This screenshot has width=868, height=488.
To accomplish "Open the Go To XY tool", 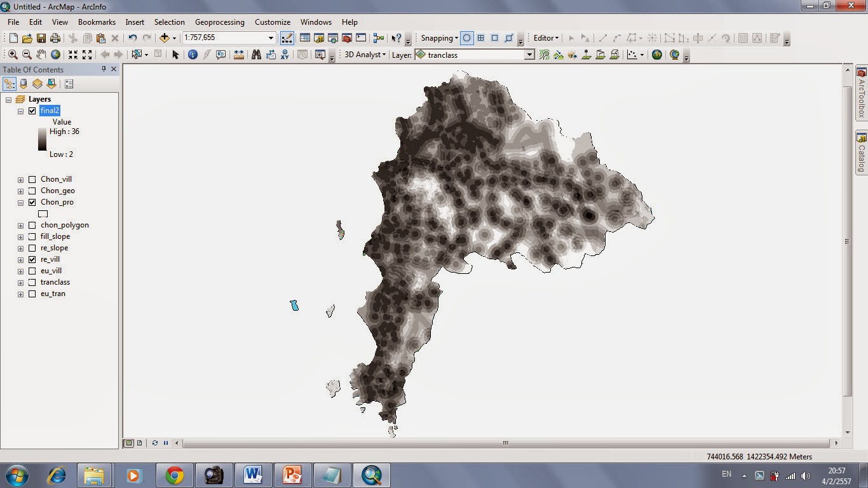I will (x=285, y=55).
